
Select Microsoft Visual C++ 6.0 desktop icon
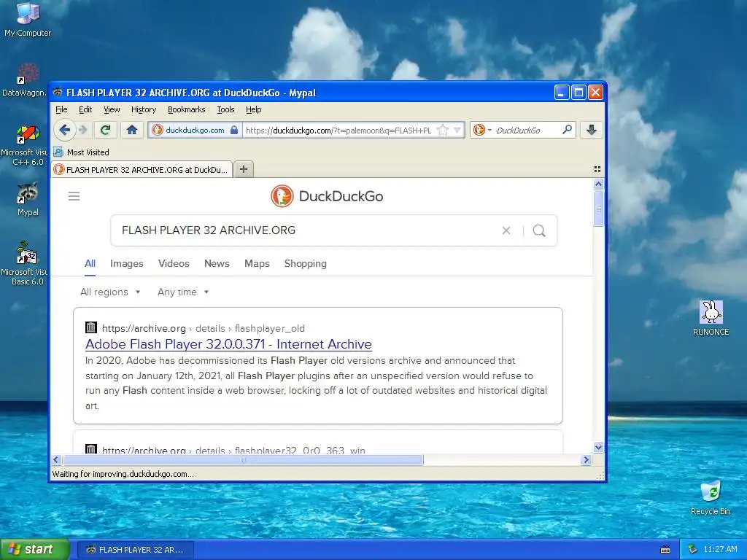tap(25, 146)
